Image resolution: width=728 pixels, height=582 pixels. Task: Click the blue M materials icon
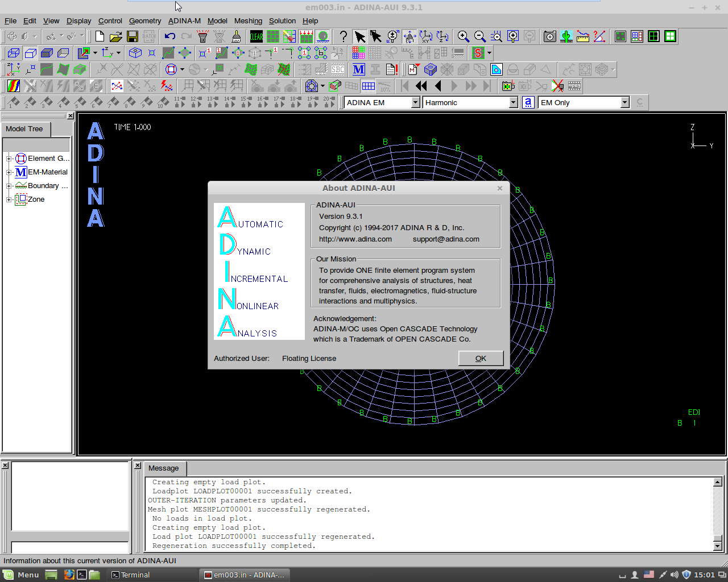point(359,69)
